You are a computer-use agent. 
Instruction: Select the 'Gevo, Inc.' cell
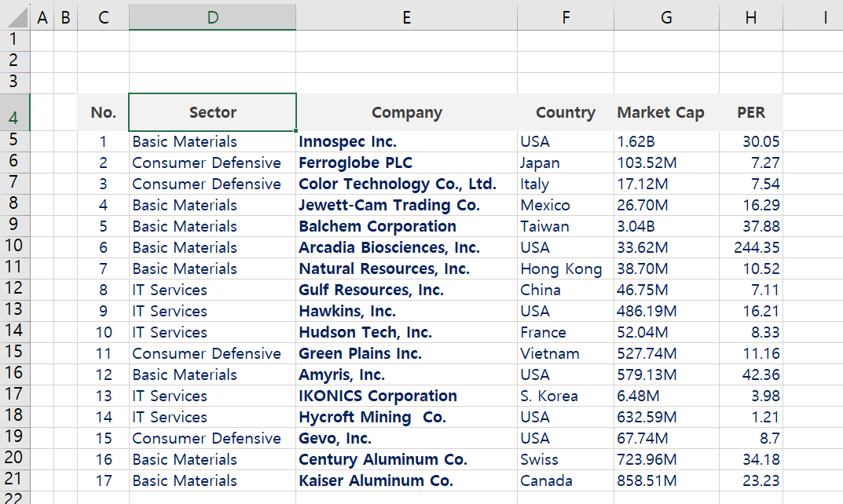click(406, 438)
